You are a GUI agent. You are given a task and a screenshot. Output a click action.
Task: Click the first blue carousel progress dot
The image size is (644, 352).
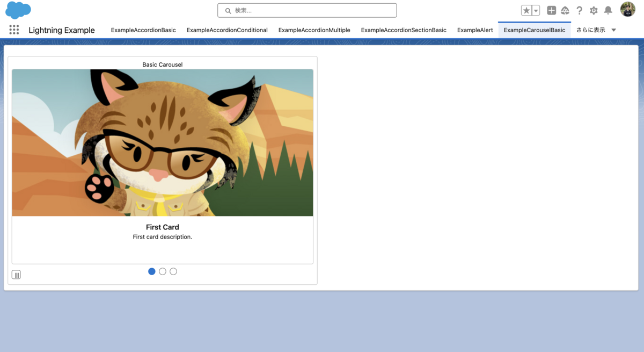[x=152, y=271]
